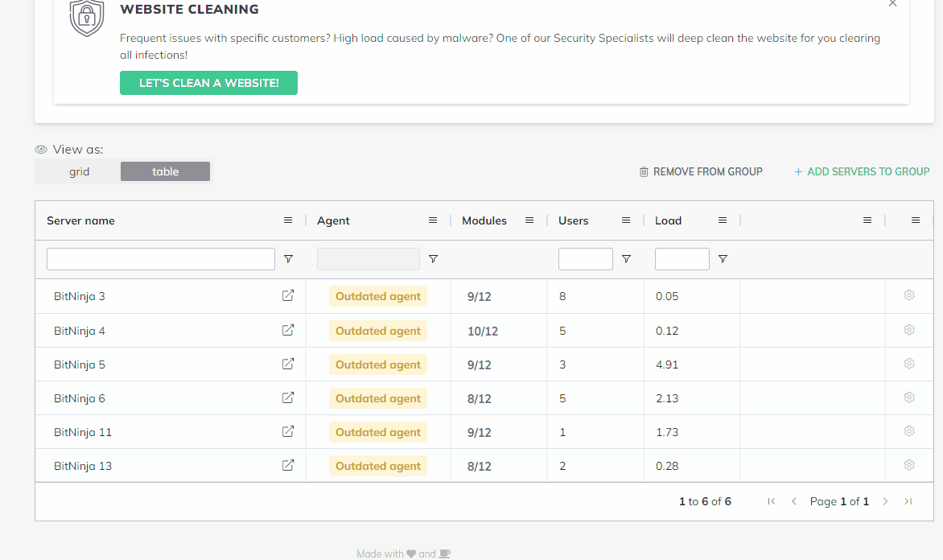Open Users column menu

[x=626, y=220]
